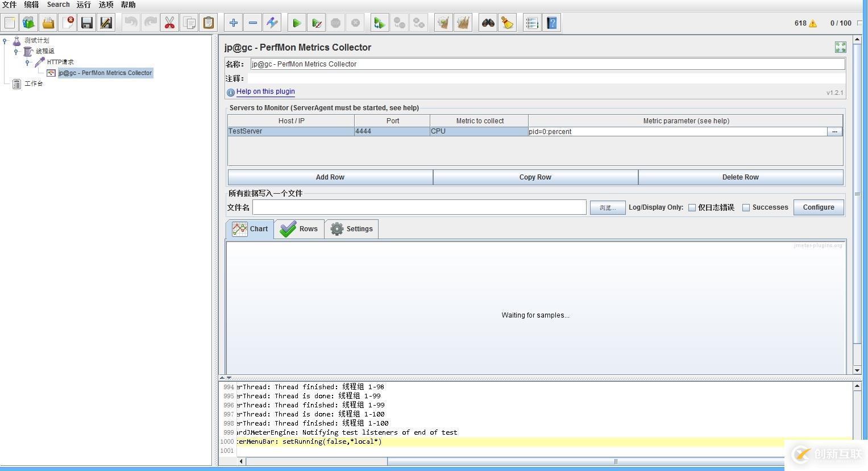Save the test plan with floppy icon
This screenshot has height=471, width=868.
coord(87,23)
